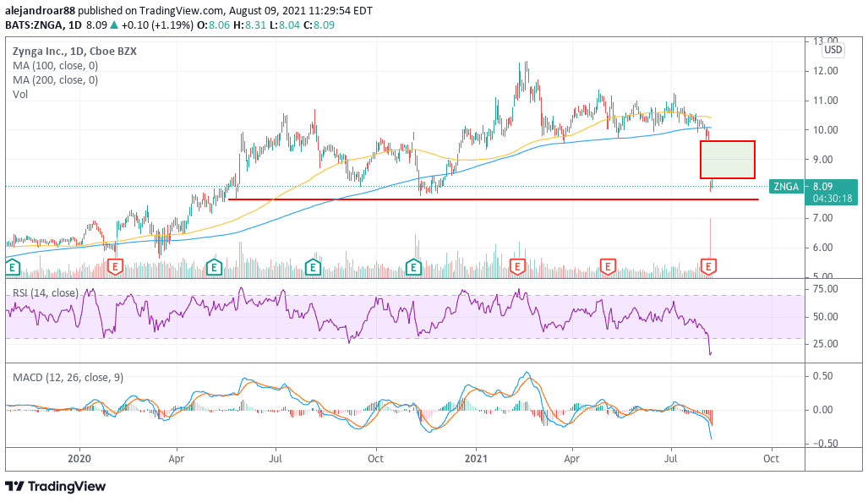The width and height of the screenshot is (868, 502).
Task: Click the 8.09 last price label on axis
Action: [x=823, y=187]
